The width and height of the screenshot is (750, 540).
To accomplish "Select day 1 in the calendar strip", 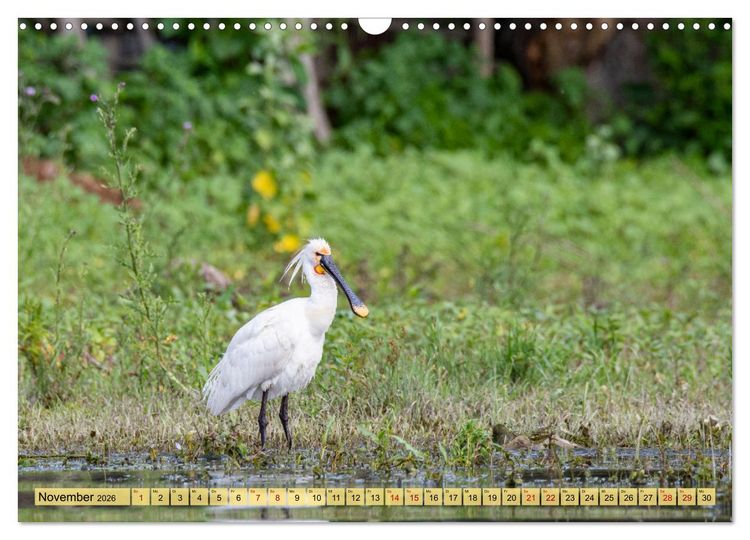I will pyautogui.click(x=141, y=497).
